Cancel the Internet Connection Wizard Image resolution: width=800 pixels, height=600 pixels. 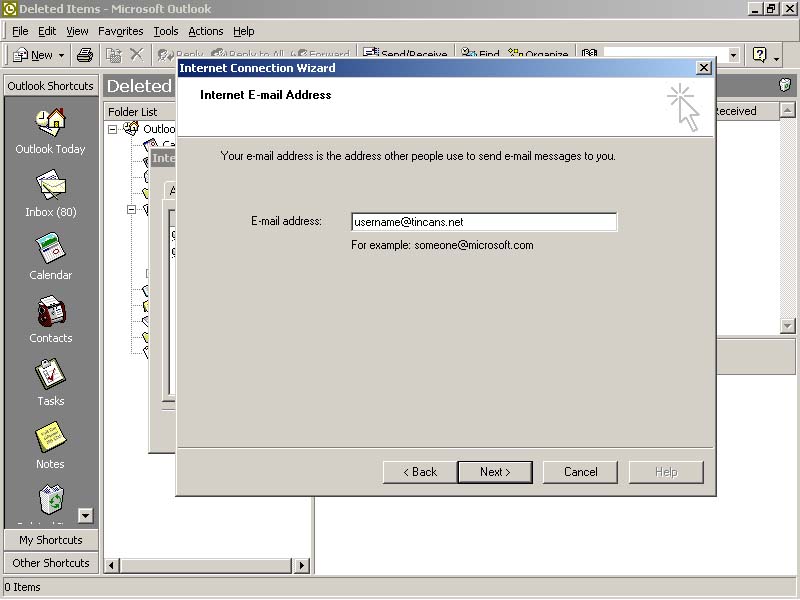tap(580, 472)
